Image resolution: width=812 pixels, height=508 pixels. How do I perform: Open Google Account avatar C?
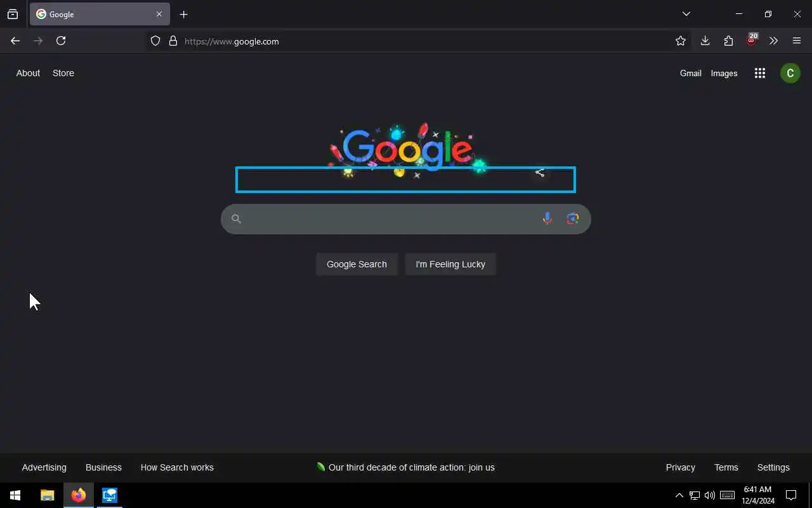click(790, 73)
